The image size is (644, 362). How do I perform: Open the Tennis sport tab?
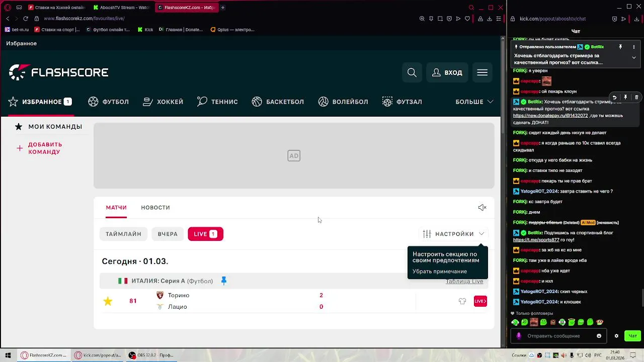[217, 102]
